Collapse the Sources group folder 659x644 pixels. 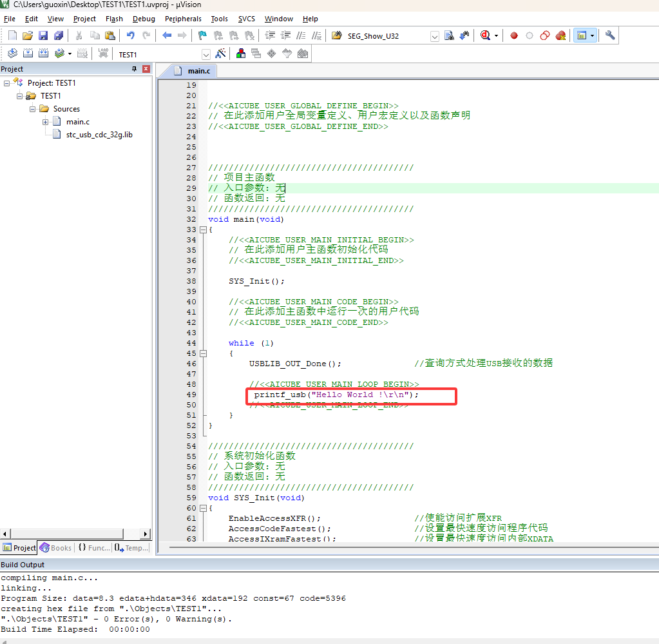pyautogui.click(x=32, y=110)
